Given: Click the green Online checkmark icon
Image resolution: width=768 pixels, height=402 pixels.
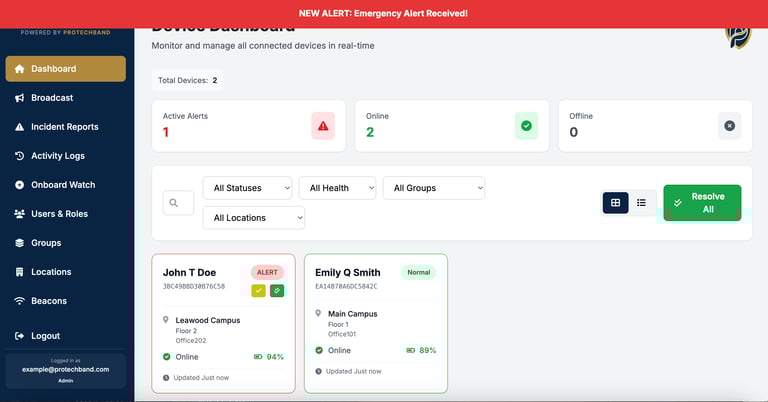Looking at the screenshot, I should click(526, 126).
